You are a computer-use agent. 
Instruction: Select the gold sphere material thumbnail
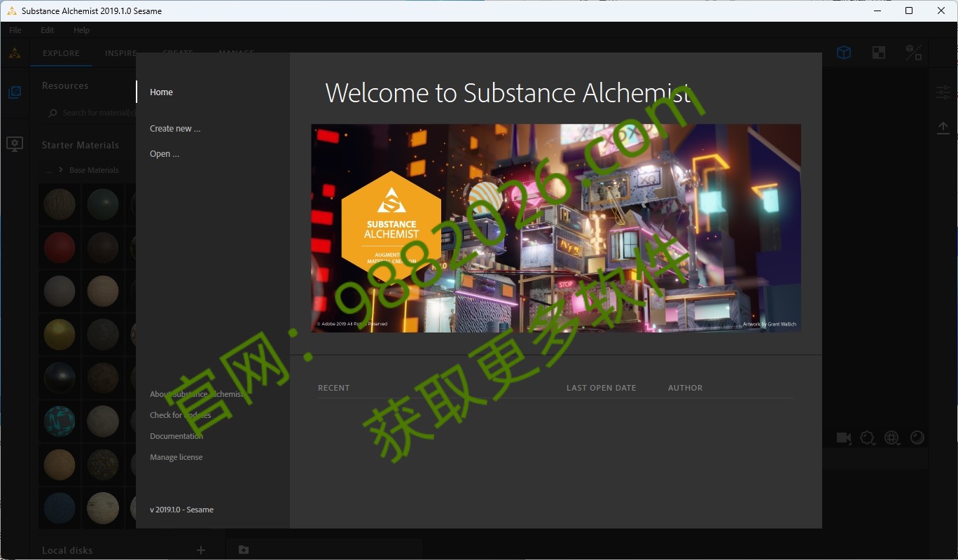[60, 335]
